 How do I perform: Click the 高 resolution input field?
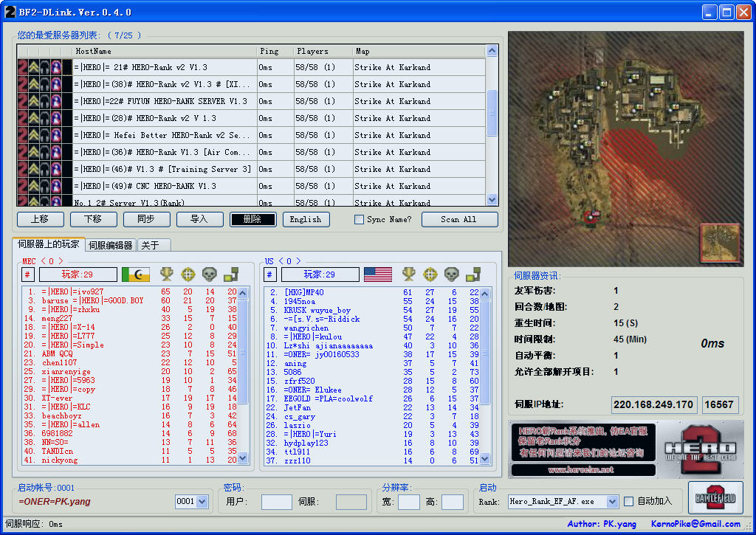click(453, 502)
